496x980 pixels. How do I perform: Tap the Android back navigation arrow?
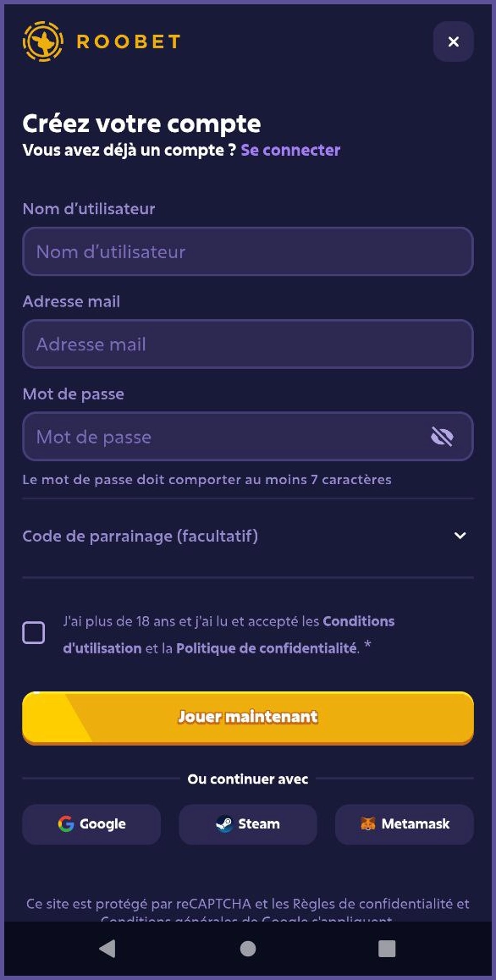coord(107,948)
